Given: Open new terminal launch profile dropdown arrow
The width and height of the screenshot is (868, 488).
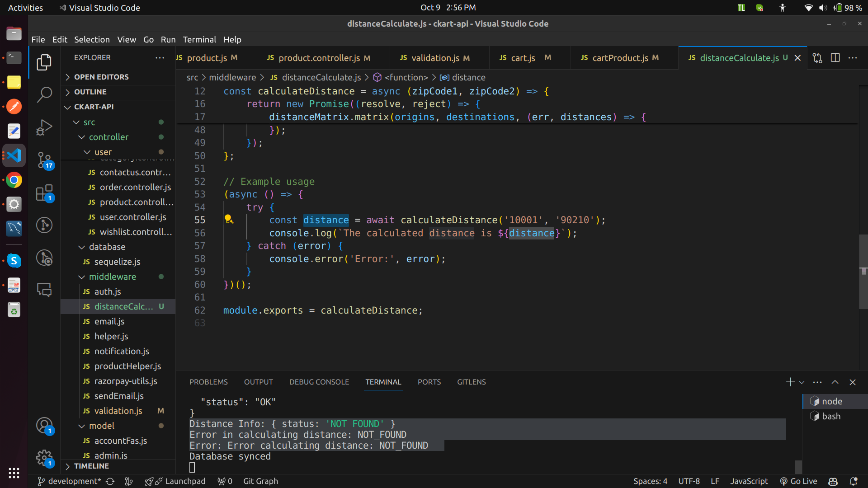Looking at the screenshot, I should point(802,382).
